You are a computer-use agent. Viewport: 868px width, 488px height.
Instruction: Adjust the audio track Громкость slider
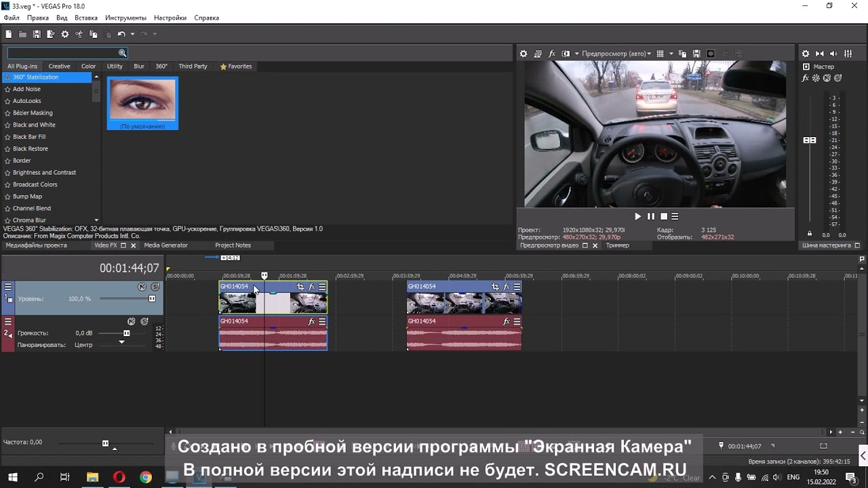coord(126,333)
